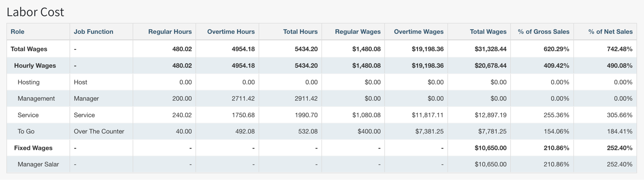This screenshot has height=181, width=644.
Task: Select the Manager Salar row label
Action: point(38,164)
